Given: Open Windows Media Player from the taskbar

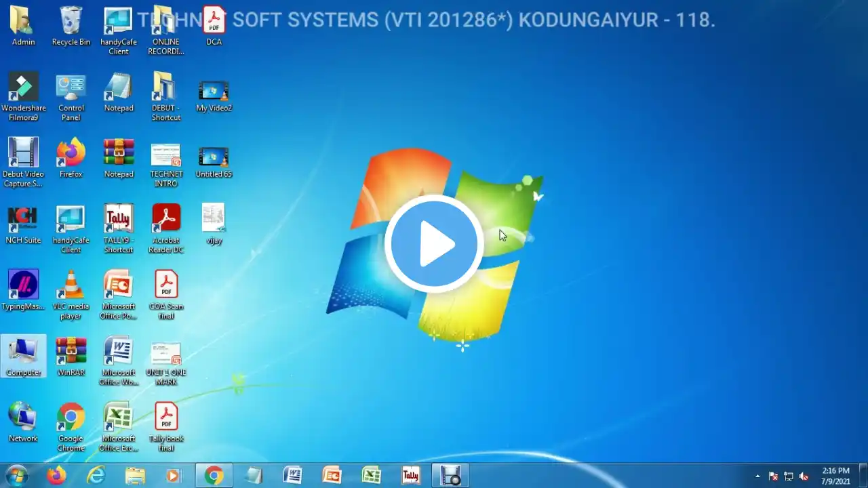Looking at the screenshot, I should pos(174,476).
